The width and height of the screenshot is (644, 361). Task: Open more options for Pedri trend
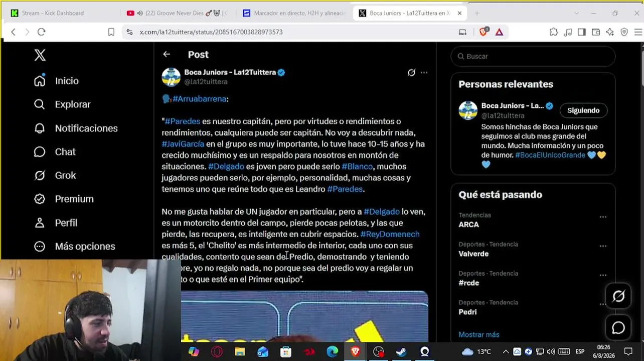(603, 304)
